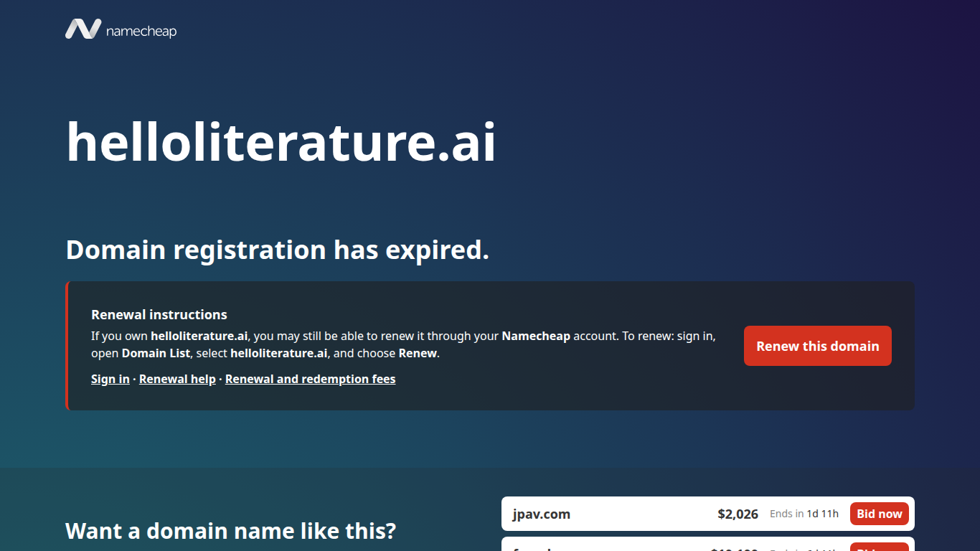
Task: Click 'Ends in 1d 11h' auction timer
Action: click(x=804, y=514)
